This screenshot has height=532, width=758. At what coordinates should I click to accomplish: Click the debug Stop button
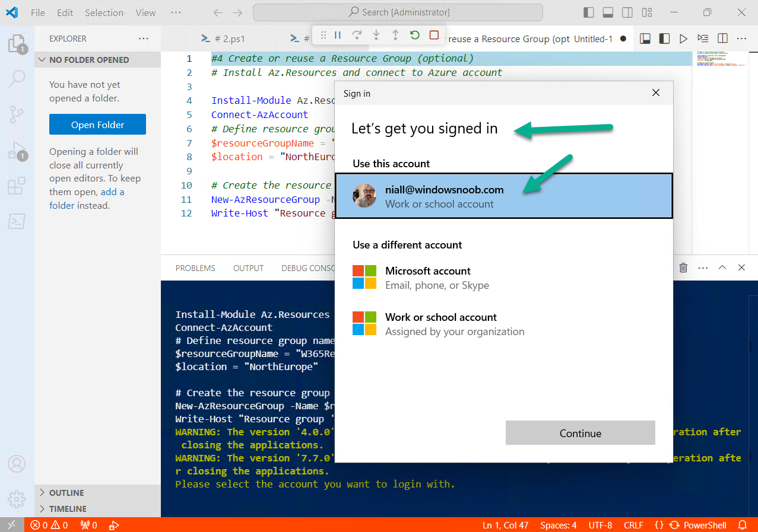click(x=434, y=36)
